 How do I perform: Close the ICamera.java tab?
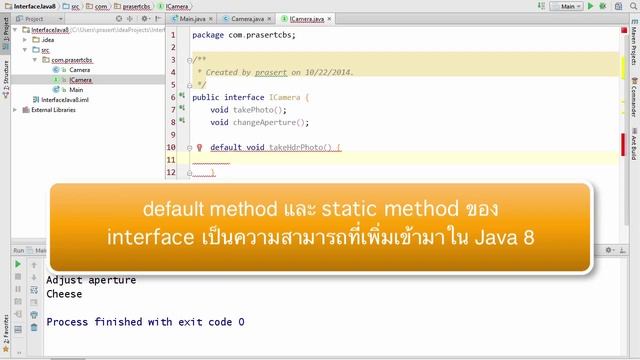pos(329,19)
